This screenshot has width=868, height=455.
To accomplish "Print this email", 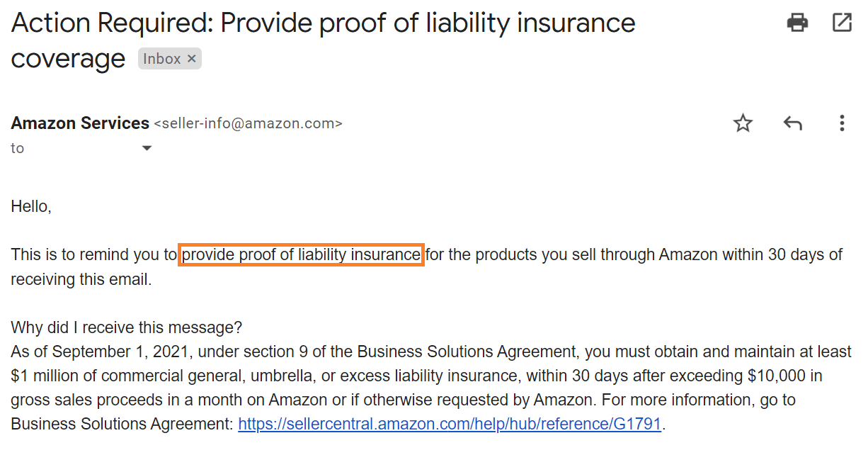I will pos(797,22).
